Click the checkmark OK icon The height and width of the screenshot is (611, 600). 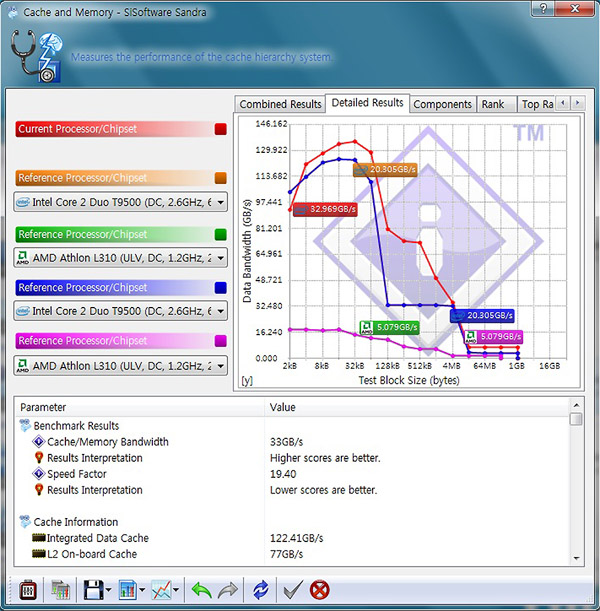[x=293, y=590]
